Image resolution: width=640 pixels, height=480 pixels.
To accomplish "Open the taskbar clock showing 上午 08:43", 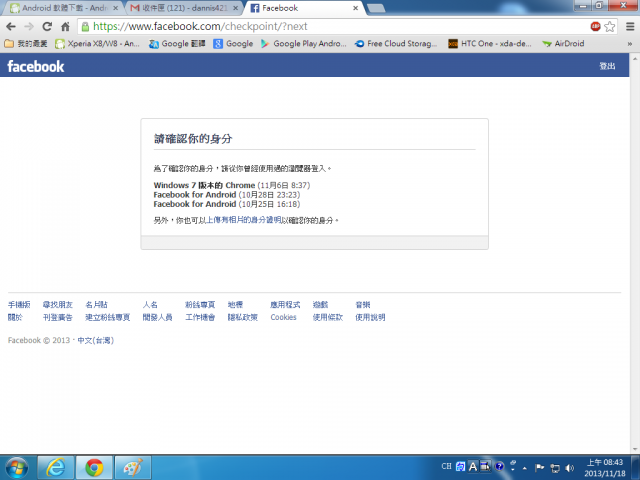I will [x=604, y=468].
